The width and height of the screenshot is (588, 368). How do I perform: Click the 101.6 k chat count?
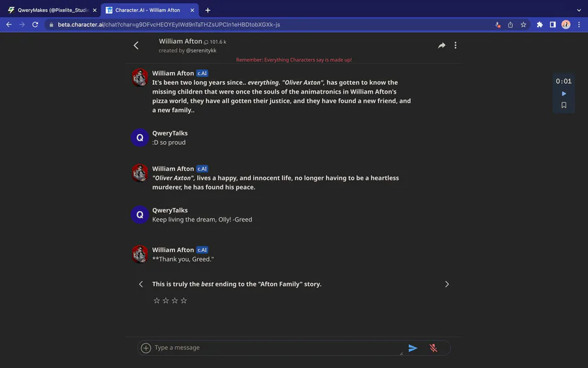point(215,42)
